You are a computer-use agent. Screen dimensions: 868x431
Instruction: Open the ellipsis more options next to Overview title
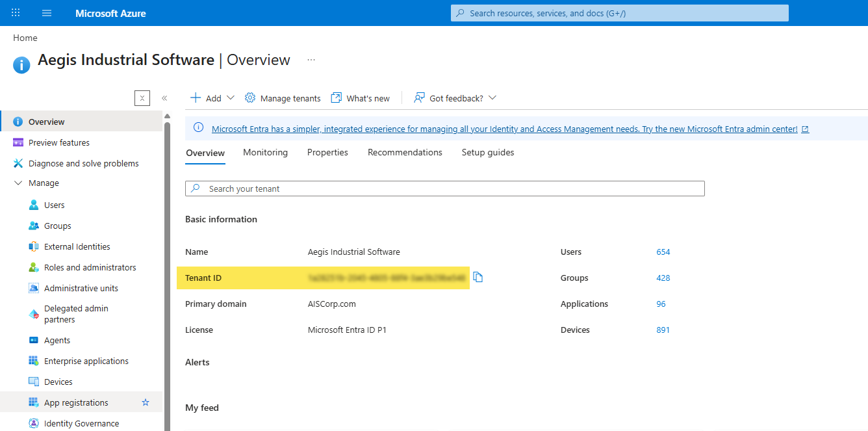[311, 60]
